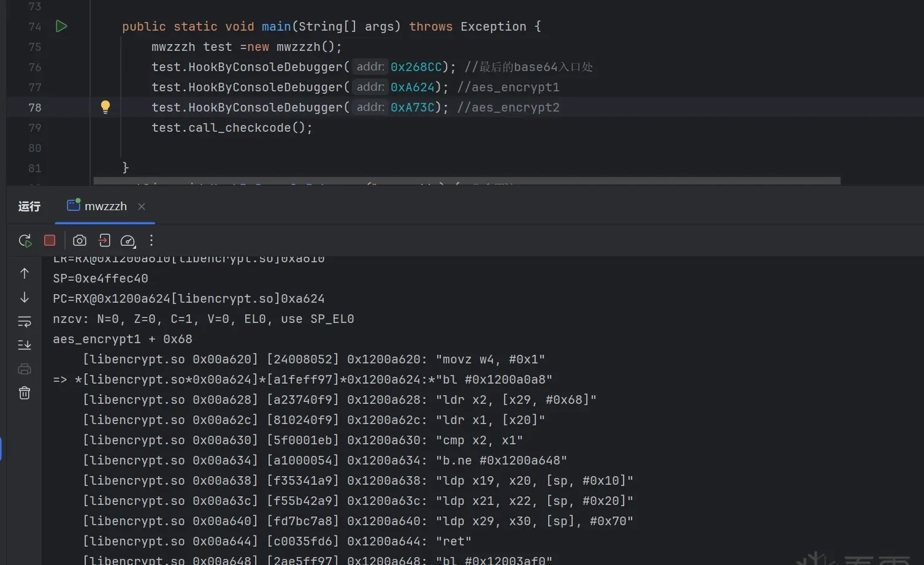Click the "ldr x1, [x20]" instruction
Screen dimensions: 924x565
click(x=491, y=420)
